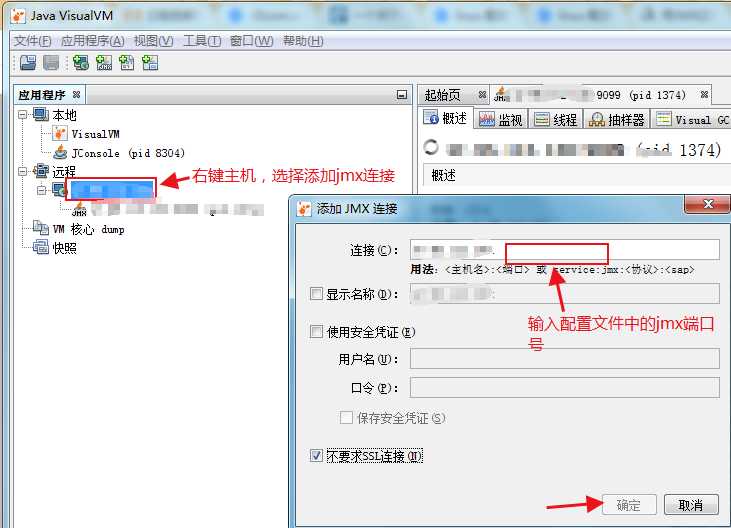
Task: Select the VisualVM tree item icon
Action: click(x=59, y=134)
